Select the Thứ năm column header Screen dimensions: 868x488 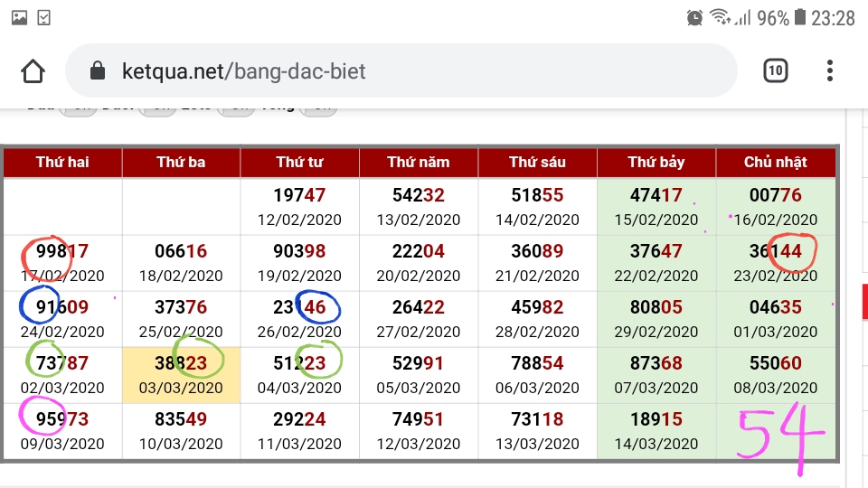point(419,162)
